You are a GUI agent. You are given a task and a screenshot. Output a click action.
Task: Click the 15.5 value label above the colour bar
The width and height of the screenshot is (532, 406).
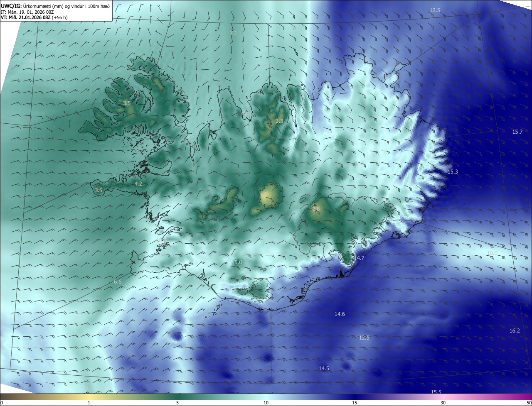pos(436,392)
